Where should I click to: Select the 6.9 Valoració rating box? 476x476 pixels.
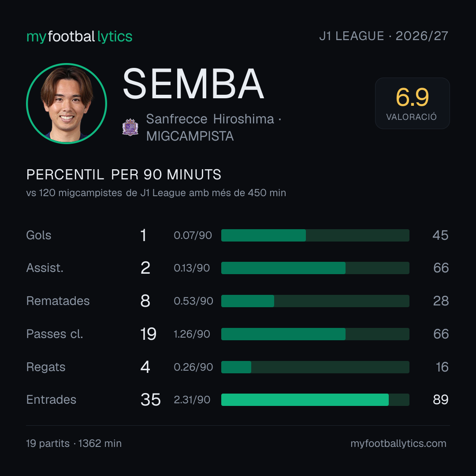tap(412, 103)
